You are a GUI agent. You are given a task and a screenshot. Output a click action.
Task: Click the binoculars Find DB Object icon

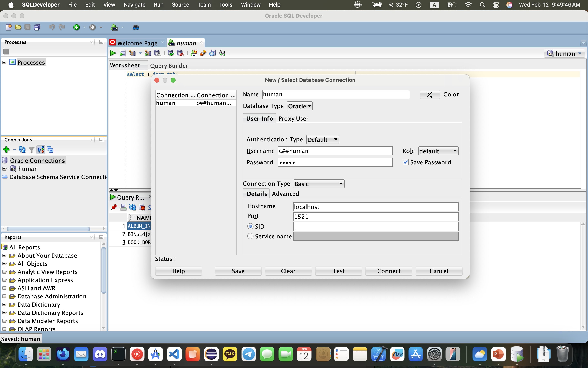pos(136,27)
